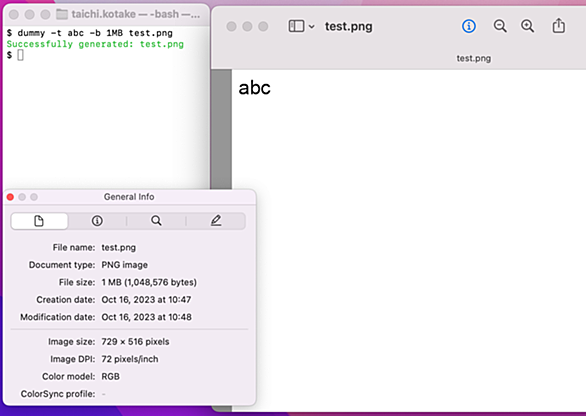Click the File name value test.png
586x416 pixels.
click(x=119, y=247)
